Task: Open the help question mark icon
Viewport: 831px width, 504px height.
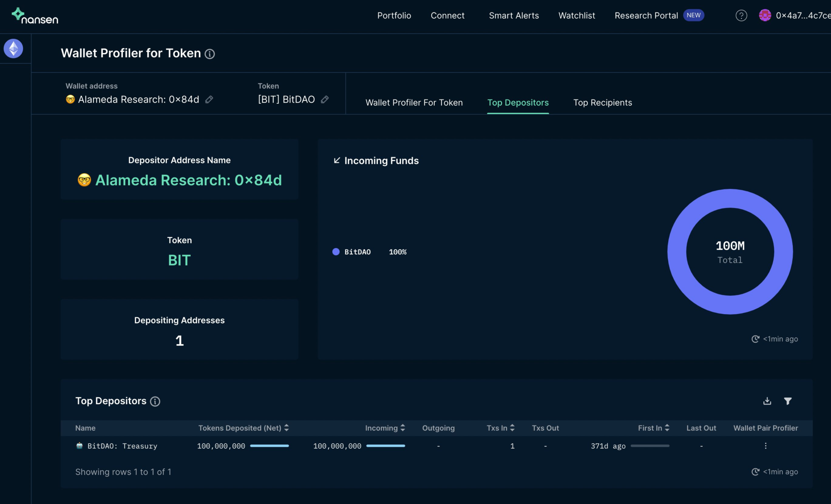Action: pos(741,16)
